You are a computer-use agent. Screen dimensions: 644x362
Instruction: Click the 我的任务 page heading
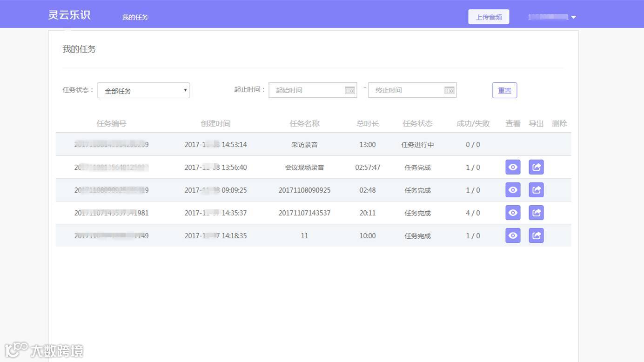point(79,49)
